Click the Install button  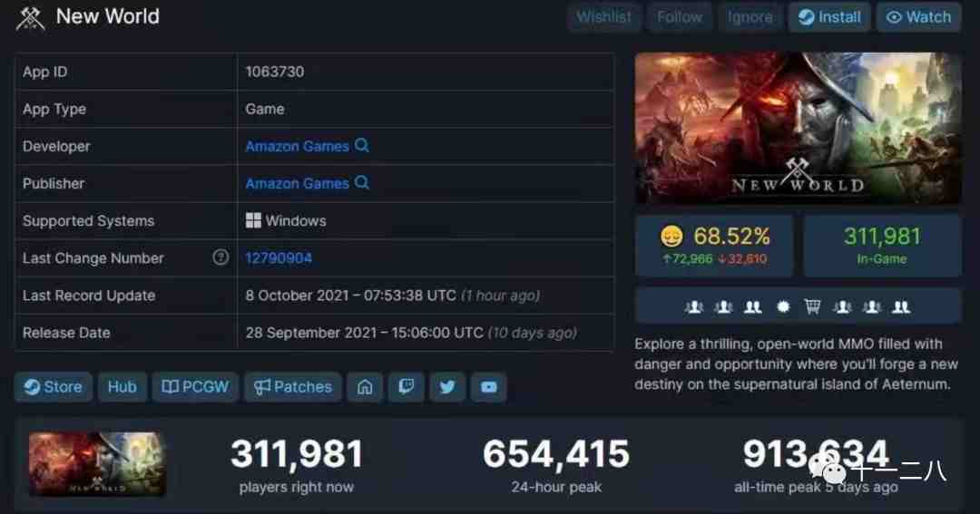tap(829, 17)
